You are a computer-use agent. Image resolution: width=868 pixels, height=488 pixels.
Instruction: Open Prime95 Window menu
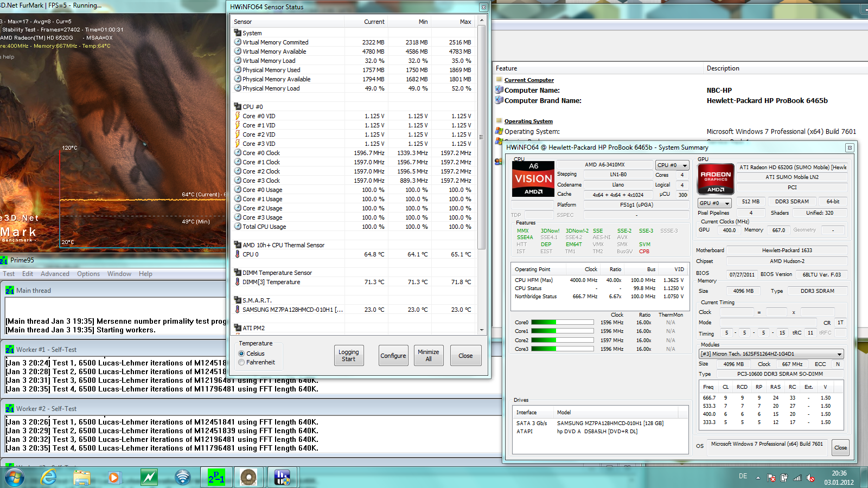click(x=119, y=274)
